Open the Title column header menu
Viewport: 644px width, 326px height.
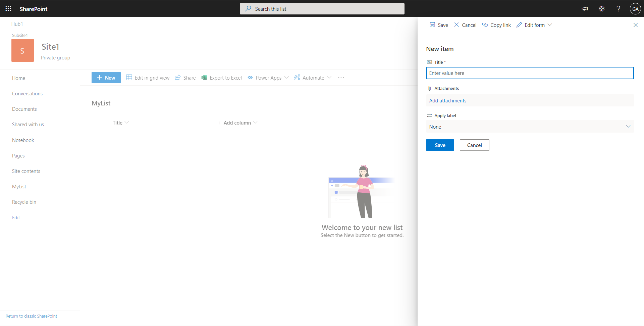pyautogui.click(x=121, y=123)
